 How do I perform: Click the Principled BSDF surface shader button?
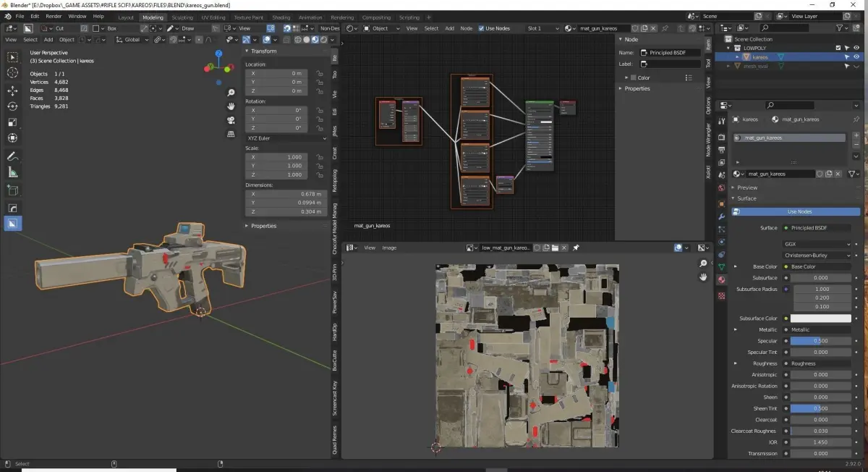[x=816, y=228]
